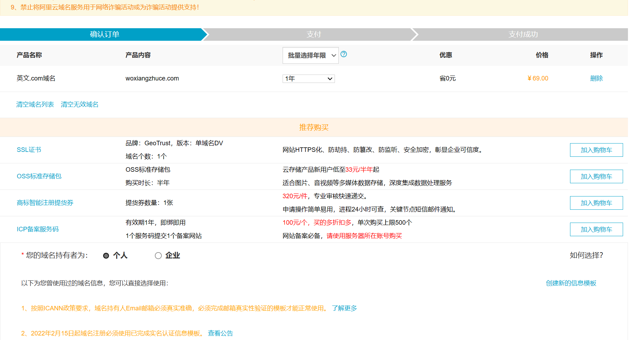Screen dimensions: 644x340
Task: Open the 1年 duration dropdown
Action: click(309, 79)
